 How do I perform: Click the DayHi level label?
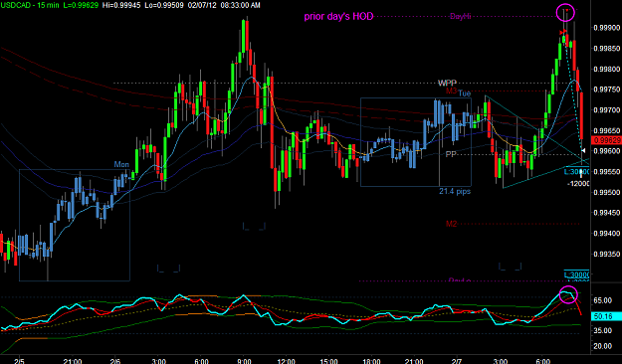pyautogui.click(x=460, y=16)
